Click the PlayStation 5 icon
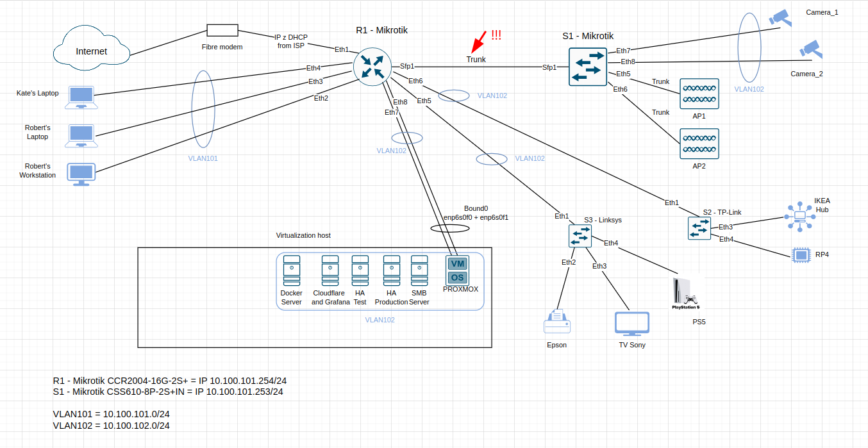 point(687,292)
